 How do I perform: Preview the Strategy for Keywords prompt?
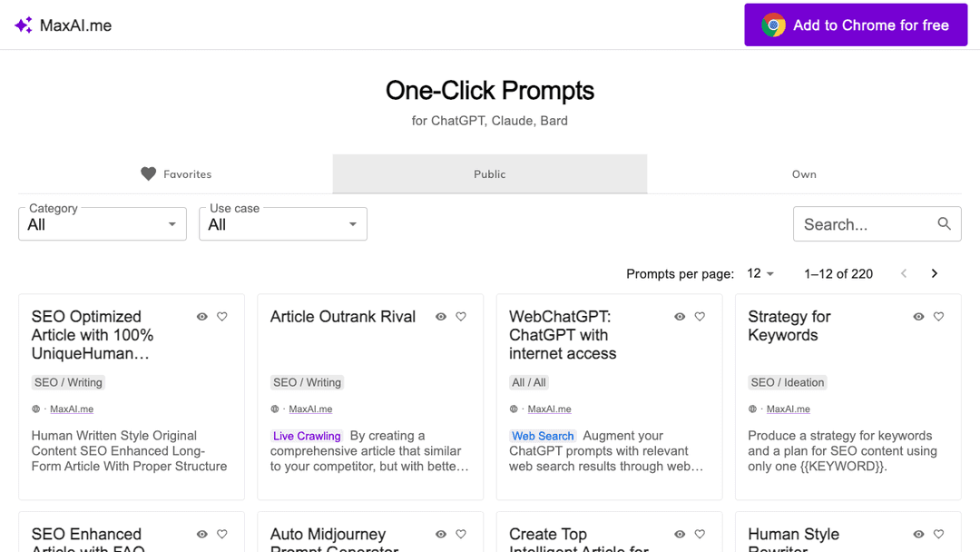click(918, 316)
